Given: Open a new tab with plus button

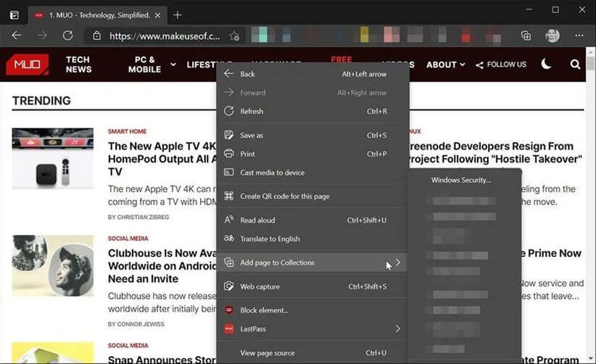Looking at the screenshot, I should 178,15.
